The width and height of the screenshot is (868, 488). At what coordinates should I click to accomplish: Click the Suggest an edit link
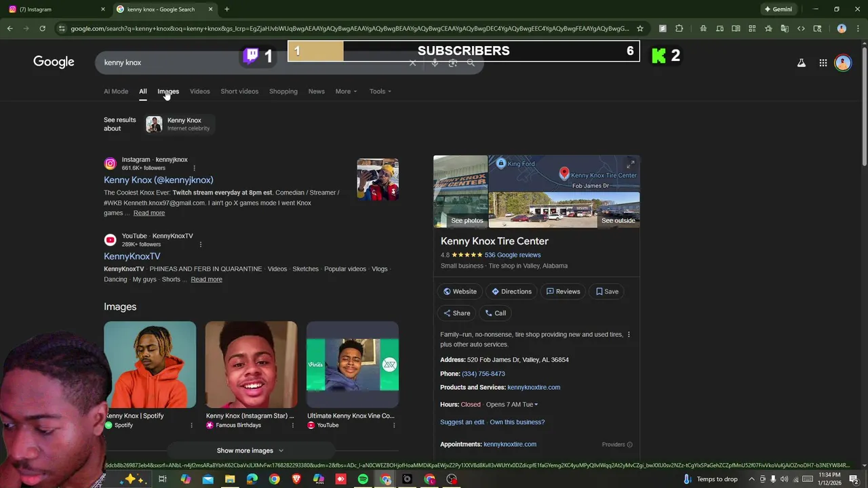462,422
